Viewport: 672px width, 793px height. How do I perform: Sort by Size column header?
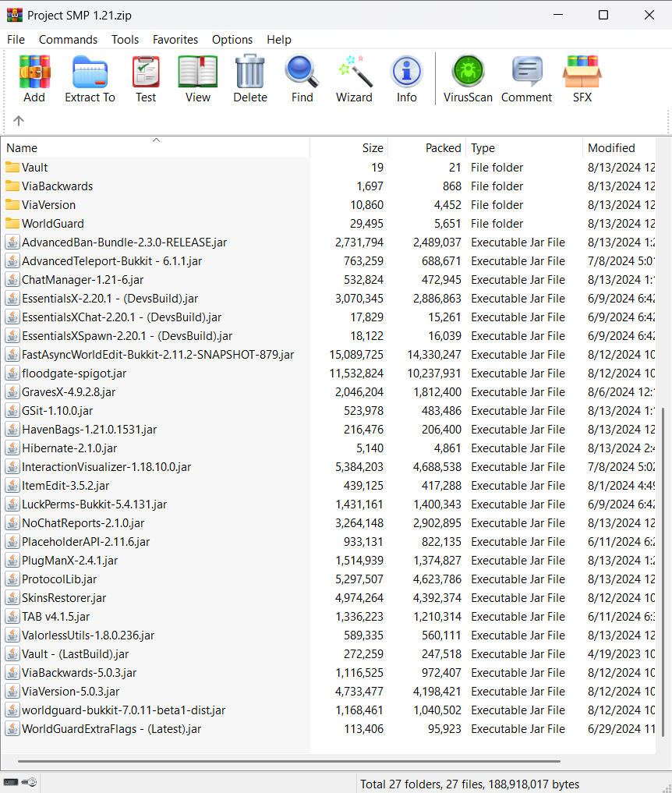(349, 147)
